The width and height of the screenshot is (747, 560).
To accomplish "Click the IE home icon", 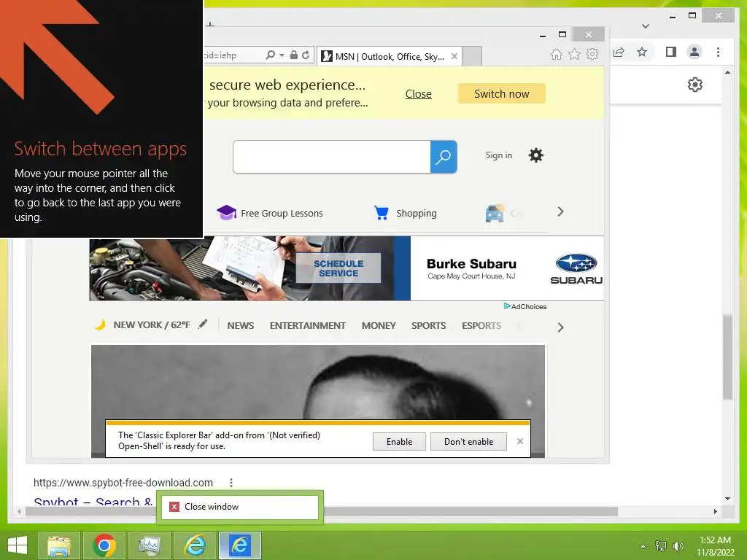I will pos(556,54).
